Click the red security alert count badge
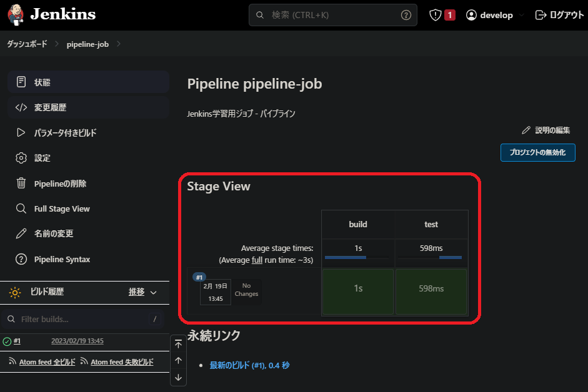Viewport: 588px width, 392px height. click(450, 15)
